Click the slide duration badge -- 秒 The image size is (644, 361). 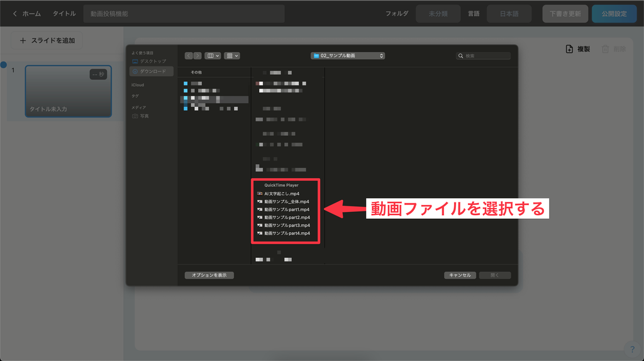pyautogui.click(x=98, y=74)
